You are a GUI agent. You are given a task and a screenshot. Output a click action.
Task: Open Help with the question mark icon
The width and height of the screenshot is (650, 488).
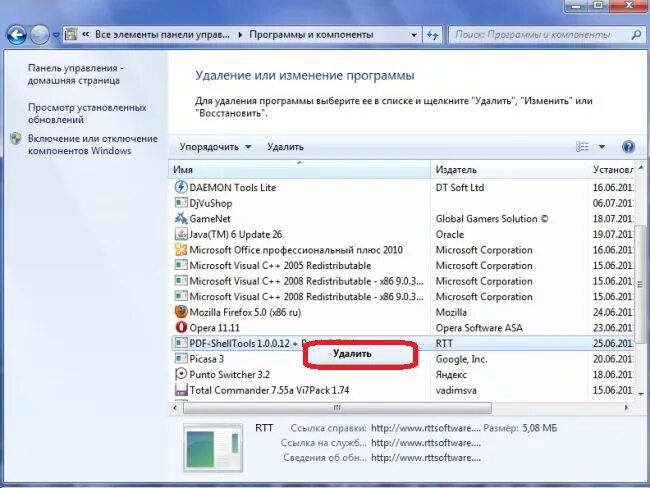point(628,147)
